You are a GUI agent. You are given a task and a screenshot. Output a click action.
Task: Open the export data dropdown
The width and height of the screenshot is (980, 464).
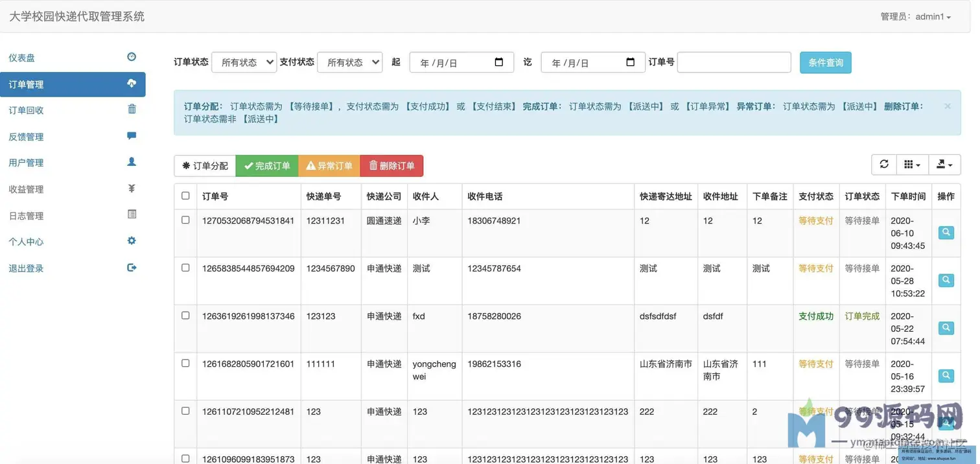click(944, 165)
